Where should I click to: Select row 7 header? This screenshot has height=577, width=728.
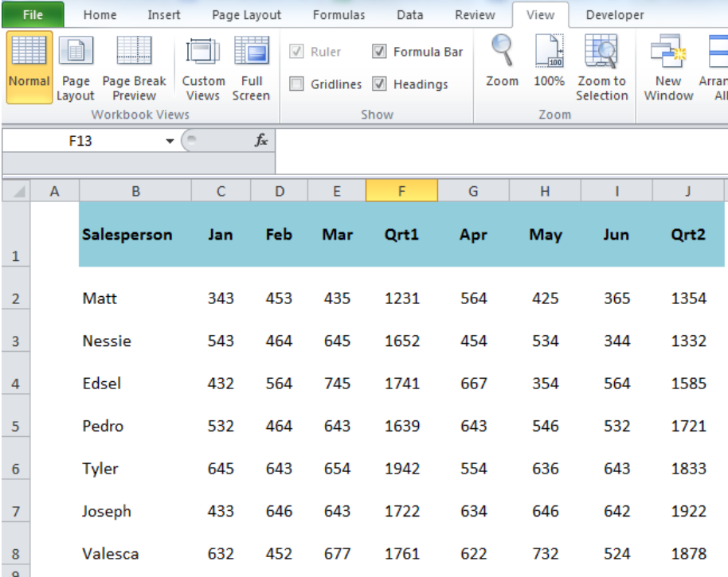16,501
